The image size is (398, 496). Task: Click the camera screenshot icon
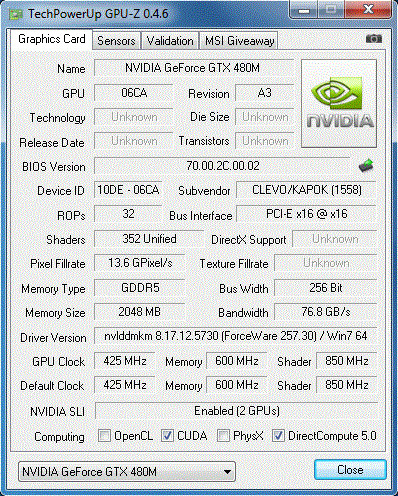(374, 39)
